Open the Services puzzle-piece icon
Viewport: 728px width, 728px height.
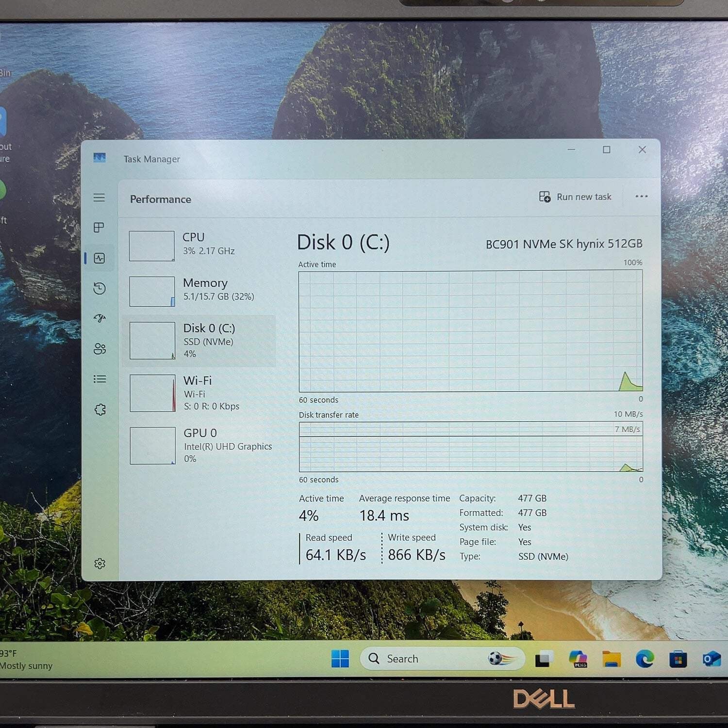[x=100, y=410]
